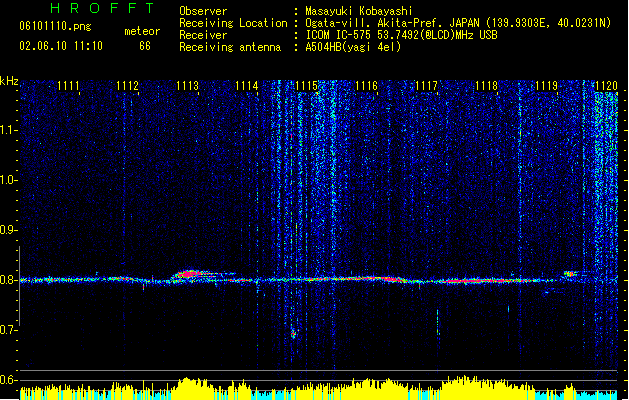Image resolution: width=629 pixels, height=400 pixels.
Task: Click the 1113 time marker
Action: [x=187, y=85]
